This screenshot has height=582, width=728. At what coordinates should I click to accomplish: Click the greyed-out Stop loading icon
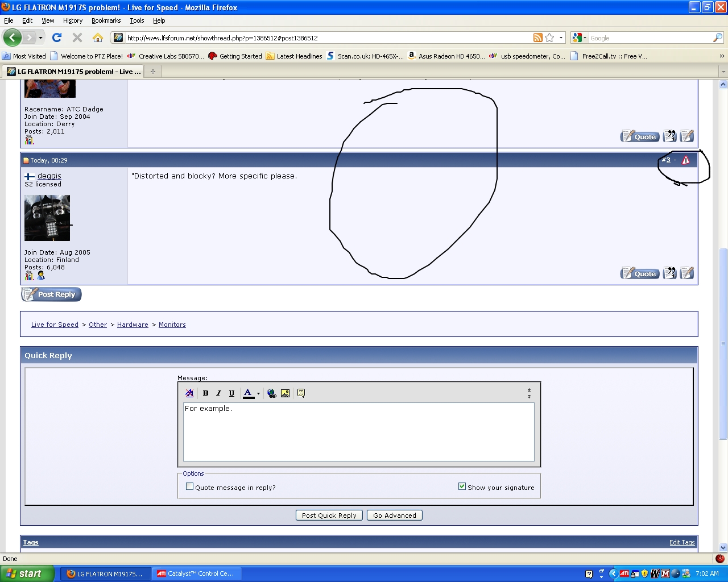[77, 38]
